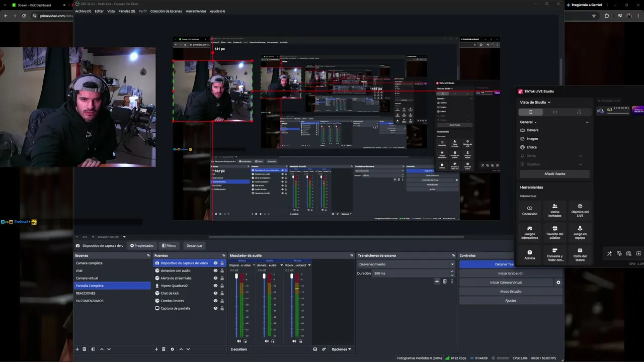The image size is (644, 362).
Task: Open Juego en equipo tool
Action: click(580, 232)
